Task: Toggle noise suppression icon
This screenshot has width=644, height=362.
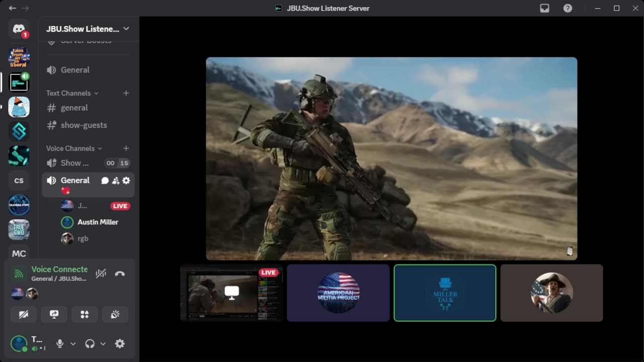Action: click(x=101, y=274)
